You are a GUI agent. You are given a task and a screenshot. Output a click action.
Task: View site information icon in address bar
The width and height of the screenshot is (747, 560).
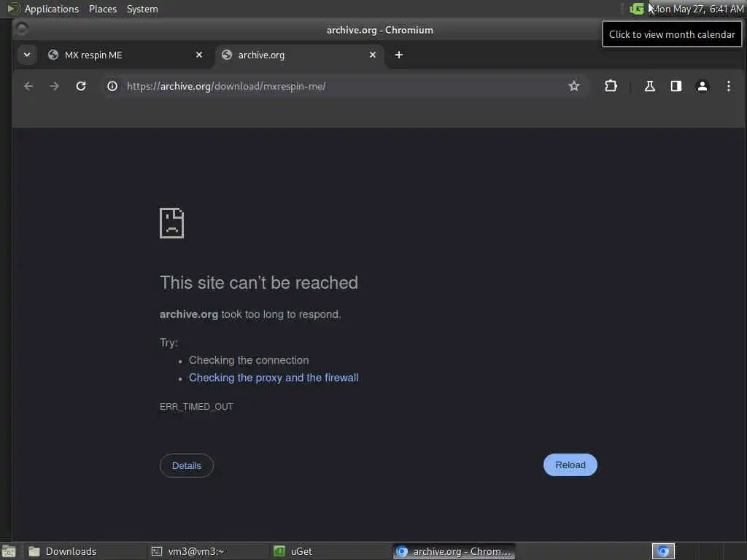tap(112, 86)
